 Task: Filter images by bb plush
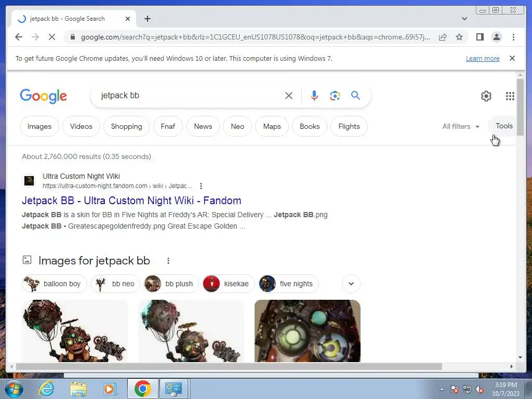(171, 284)
